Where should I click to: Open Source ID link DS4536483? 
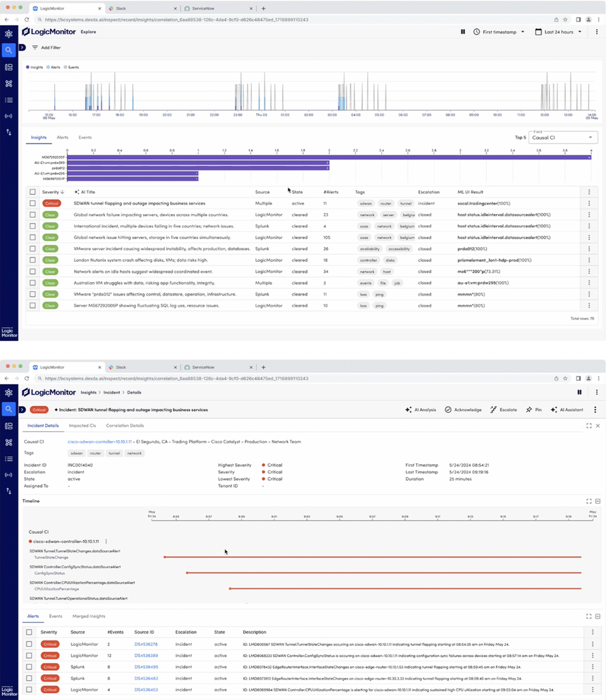point(146,678)
